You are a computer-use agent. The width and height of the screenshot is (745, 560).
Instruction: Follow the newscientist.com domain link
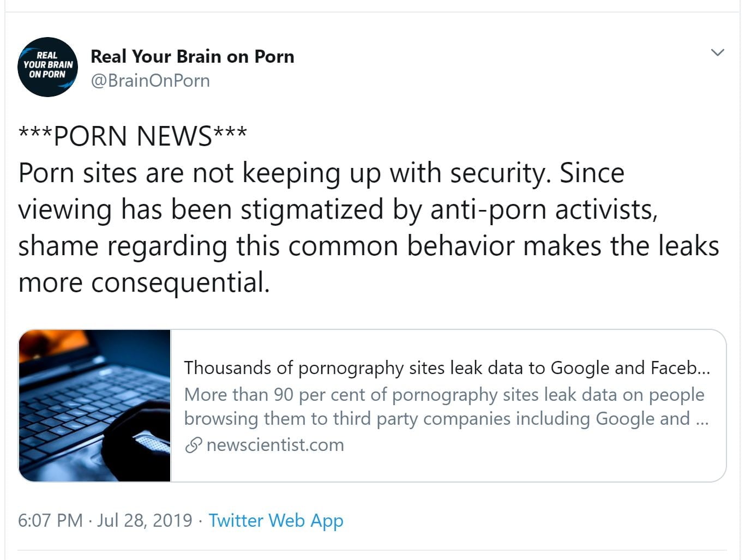point(275,445)
